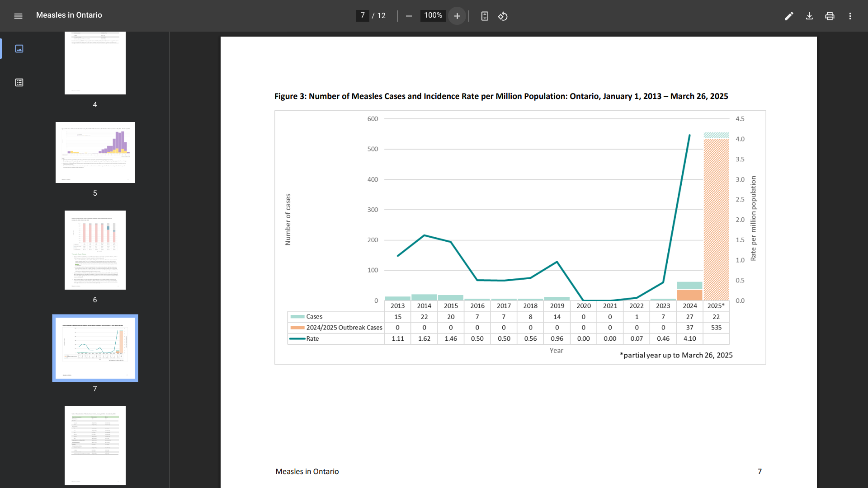This screenshot has width=868, height=488.
Task: Switch to document outline view
Action: point(19,82)
